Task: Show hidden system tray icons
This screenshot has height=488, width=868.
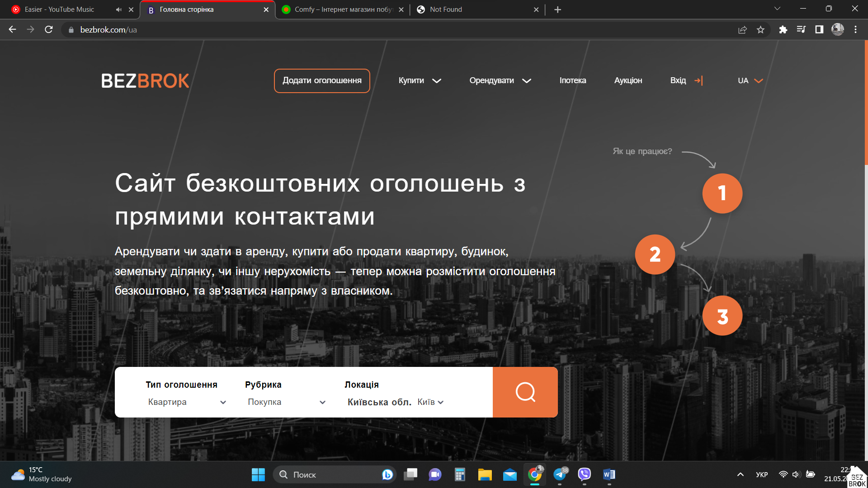Action: click(740, 474)
